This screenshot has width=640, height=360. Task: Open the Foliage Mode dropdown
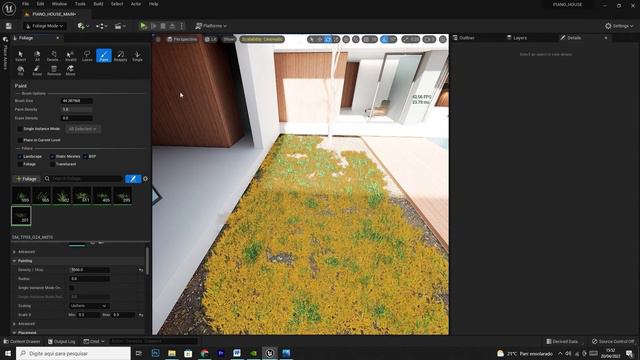click(45, 26)
